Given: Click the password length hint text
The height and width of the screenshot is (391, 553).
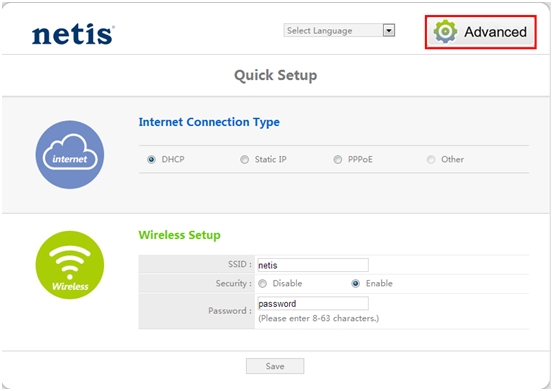Looking at the screenshot, I should point(318,319).
